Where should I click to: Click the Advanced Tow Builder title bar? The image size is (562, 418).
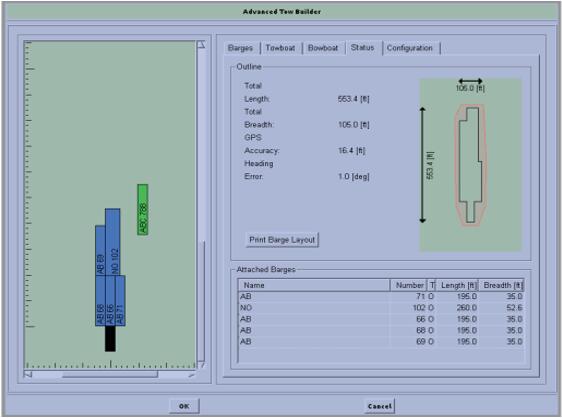click(281, 11)
